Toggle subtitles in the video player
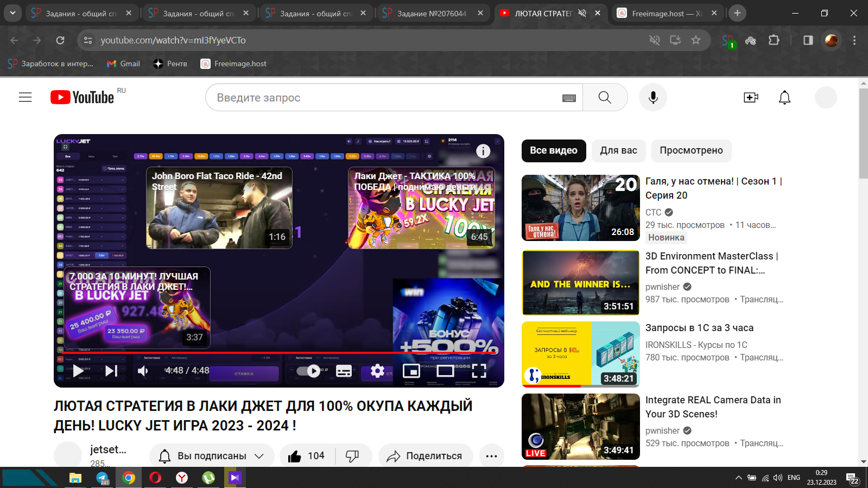 (x=344, y=371)
